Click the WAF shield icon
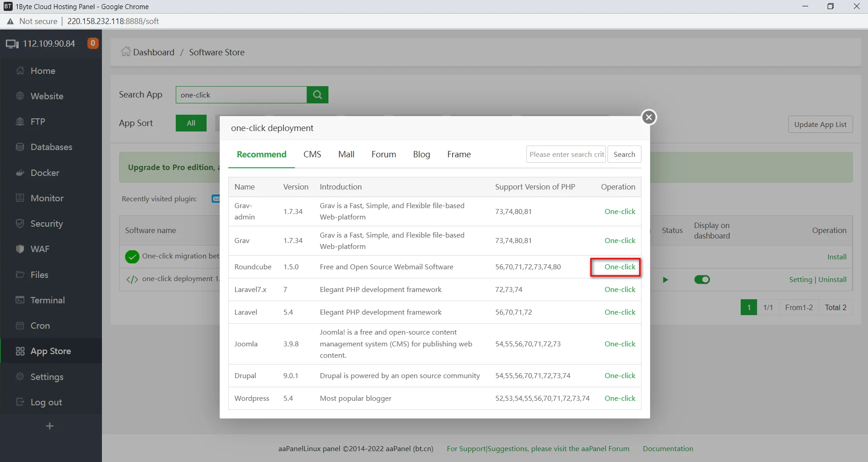 20,249
